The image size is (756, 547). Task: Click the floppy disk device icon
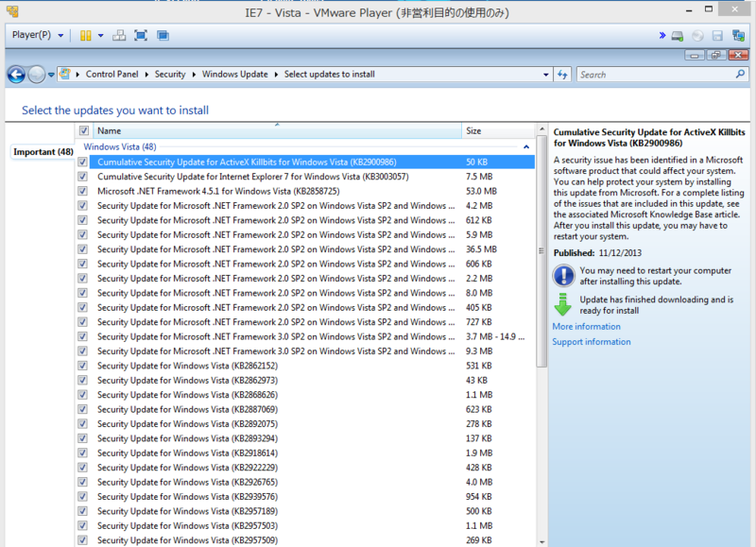pyautogui.click(x=717, y=36)
